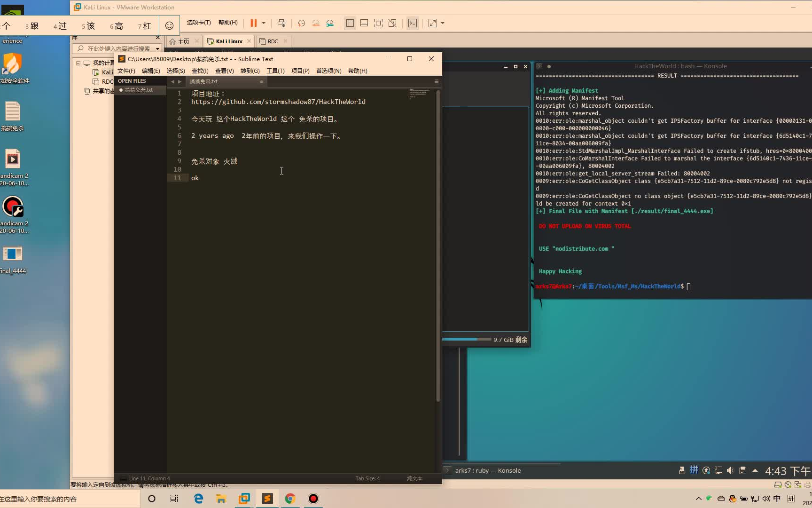The image size is (812, 508).
Task: Click the Kali volume tray icon
Action: point(730,470)
